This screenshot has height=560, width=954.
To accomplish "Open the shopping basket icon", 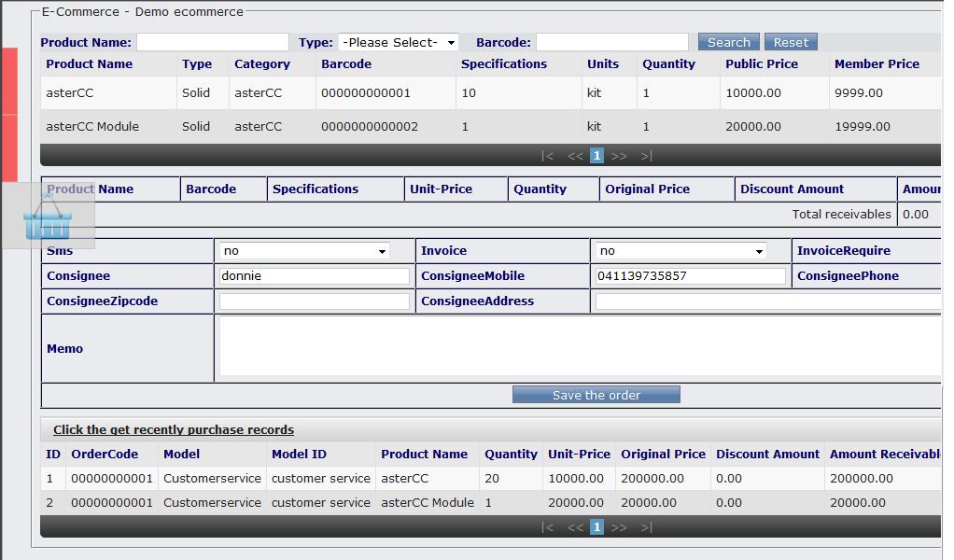I will (48, 217).
